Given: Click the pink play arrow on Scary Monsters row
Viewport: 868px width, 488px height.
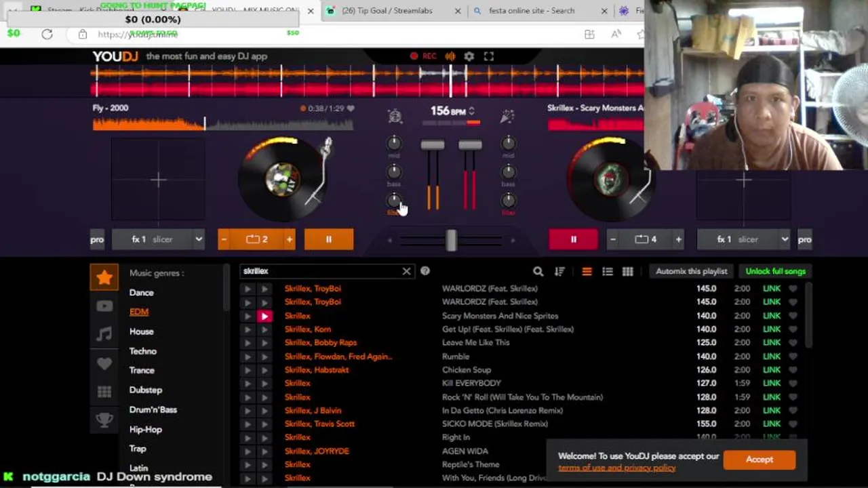Looking at the screenshot, I should [x=264, y=316].
